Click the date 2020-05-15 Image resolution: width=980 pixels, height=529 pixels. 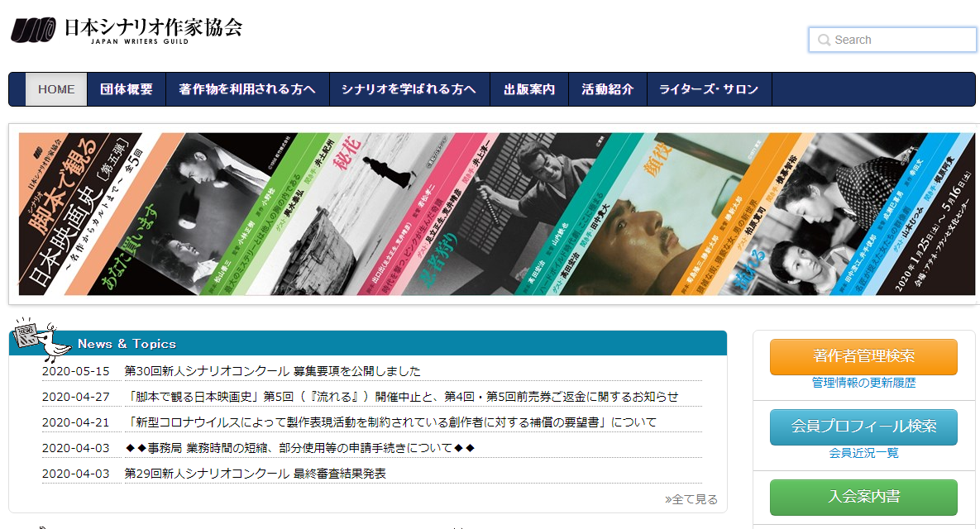(x=75, y=371)
